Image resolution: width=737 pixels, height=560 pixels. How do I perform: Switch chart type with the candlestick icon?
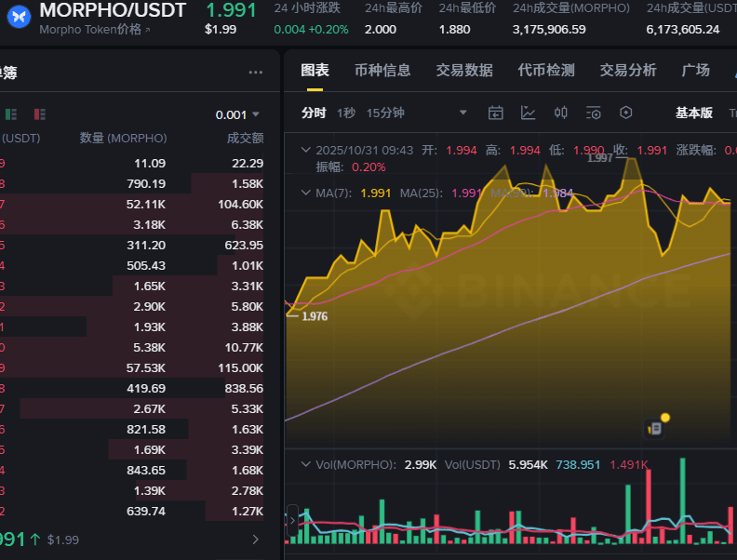click(560, 113)
